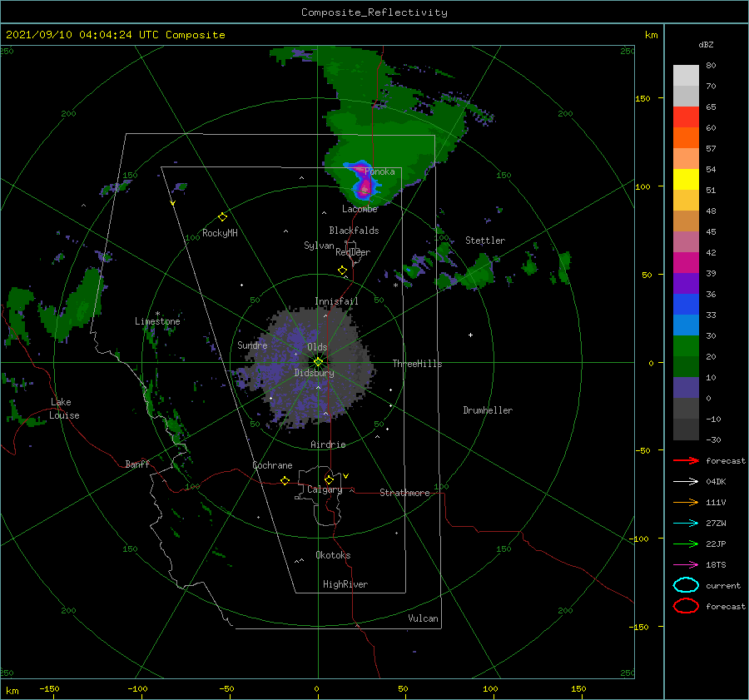Click the orange 57-60 dBZ swatch
Image resolution: width=749 pixels, height=700 pixels.
coord(686,138)
